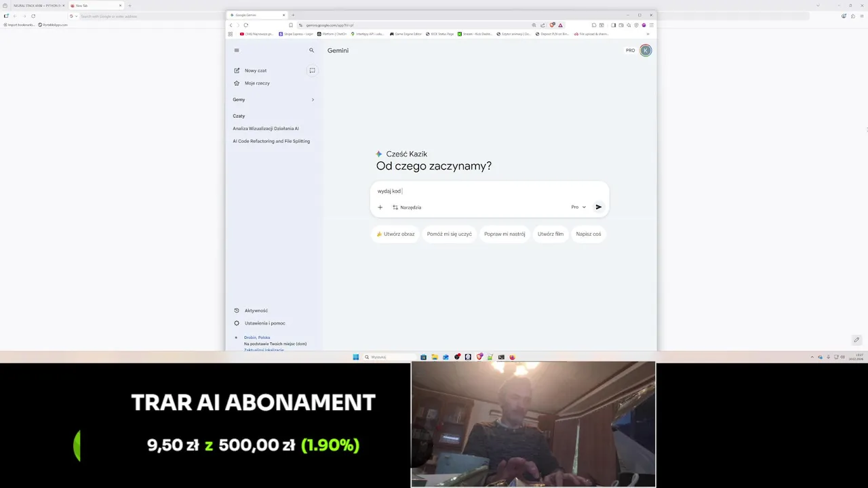Click the gemini.google.com address bar
Image resolution: width=868 pixels, height=488 pixels.
point(414,25)
